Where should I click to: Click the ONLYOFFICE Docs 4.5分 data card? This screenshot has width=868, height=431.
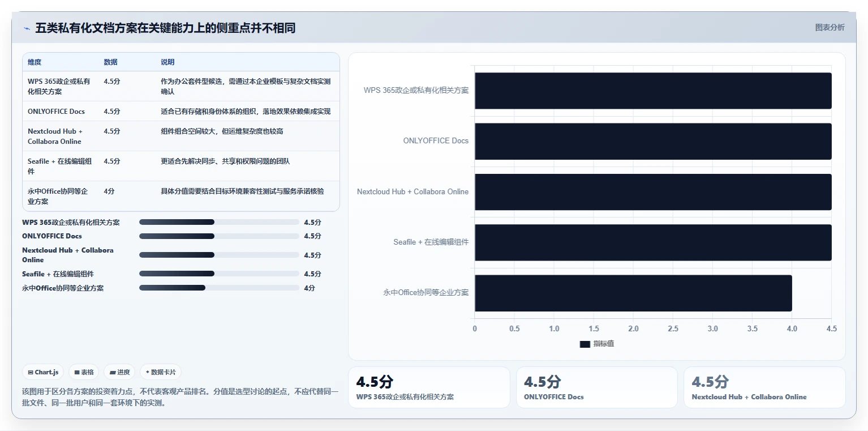[596, 387]
